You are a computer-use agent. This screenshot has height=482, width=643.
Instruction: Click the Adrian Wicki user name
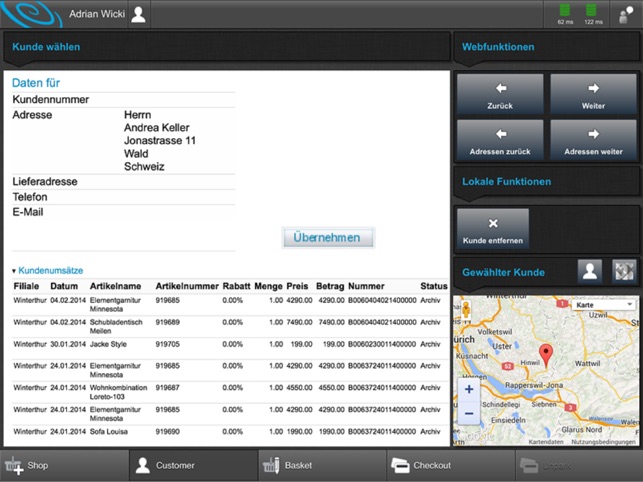(97, 14)
